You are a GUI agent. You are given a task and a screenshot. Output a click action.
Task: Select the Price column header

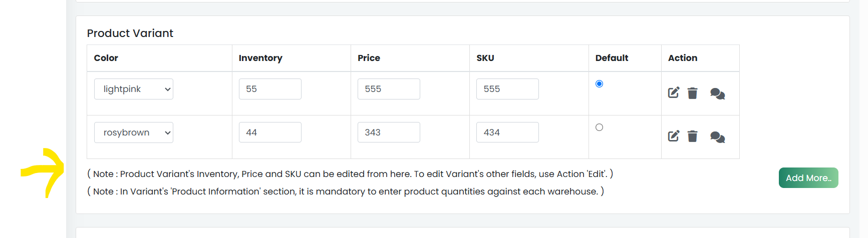(x=369, y=58)
